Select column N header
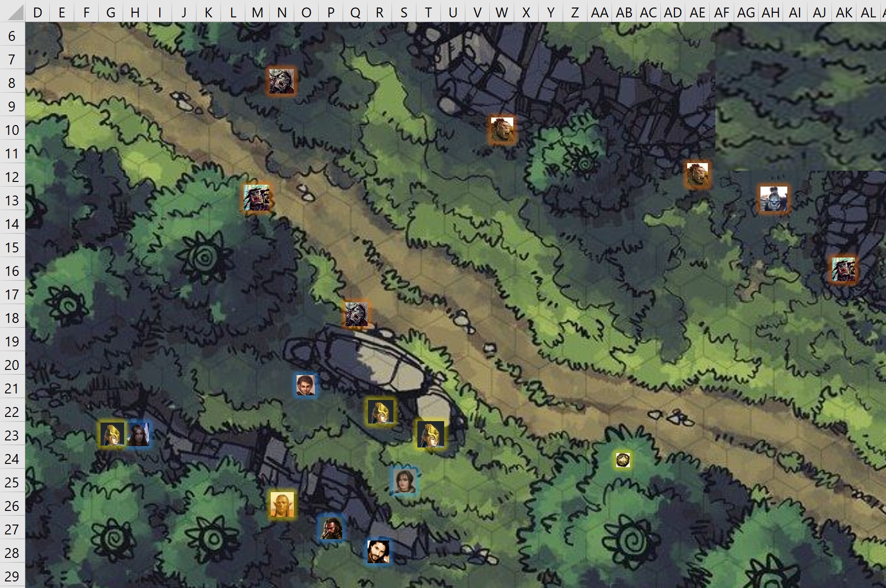Viewport: 886px width, 588px height. click(282, 13)
